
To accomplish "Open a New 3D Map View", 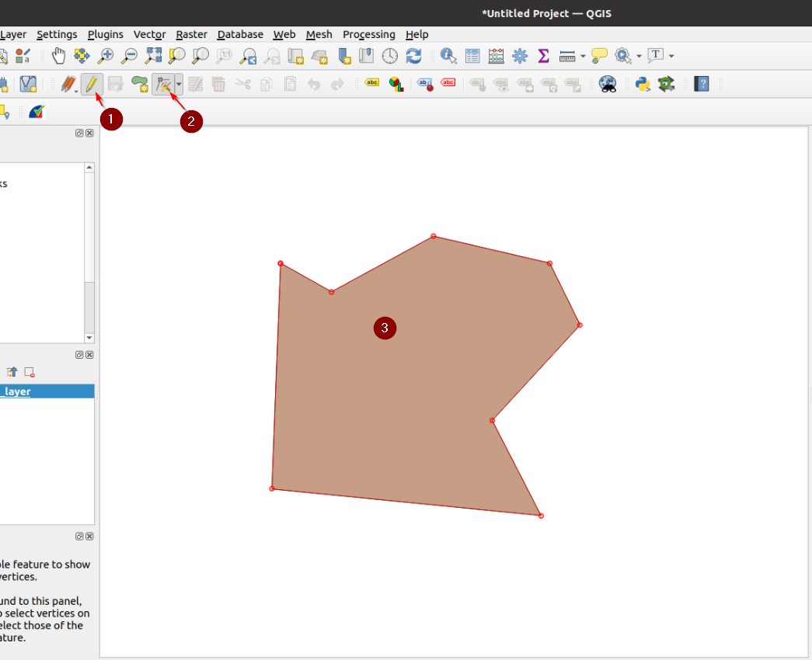I will [x=319, y=55].
